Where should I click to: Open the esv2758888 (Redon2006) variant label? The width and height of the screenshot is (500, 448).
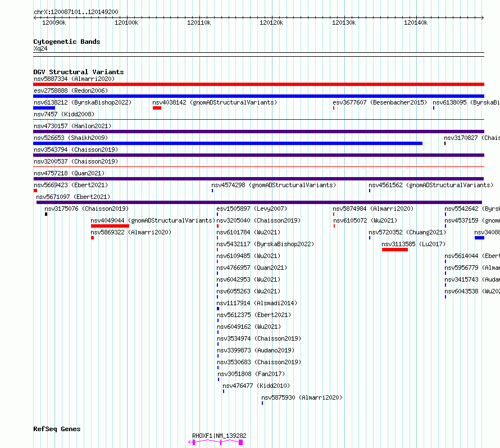[x=71, y=90]
